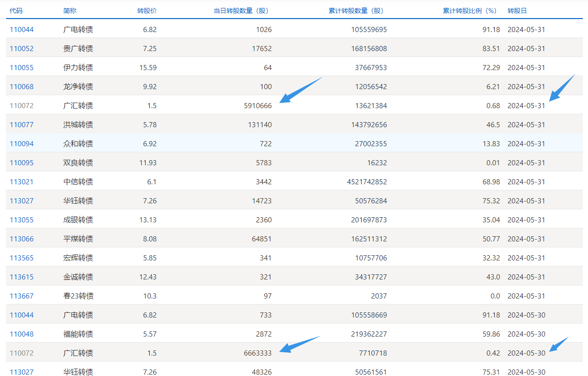Select the name 贵广转债
Image resolution: width=588 pixels, height=376 pixels.
(78, 49)
